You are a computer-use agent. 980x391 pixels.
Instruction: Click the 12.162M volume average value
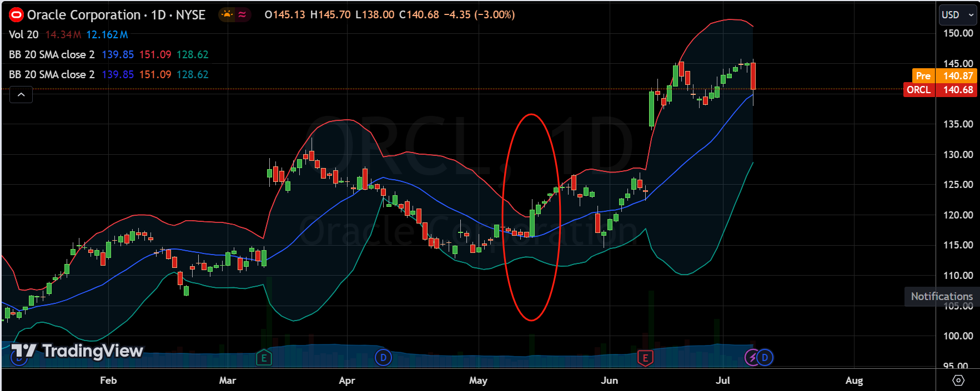point(107,34)
